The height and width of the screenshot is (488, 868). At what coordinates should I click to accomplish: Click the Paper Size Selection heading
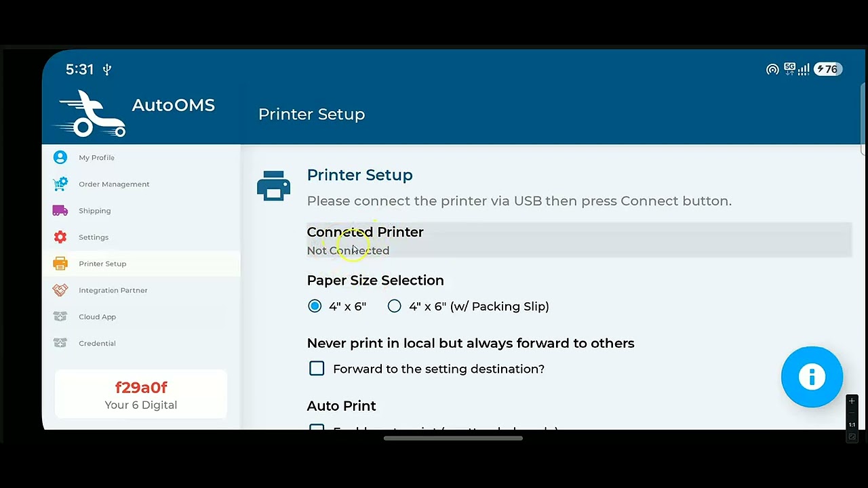click(375, 280)
